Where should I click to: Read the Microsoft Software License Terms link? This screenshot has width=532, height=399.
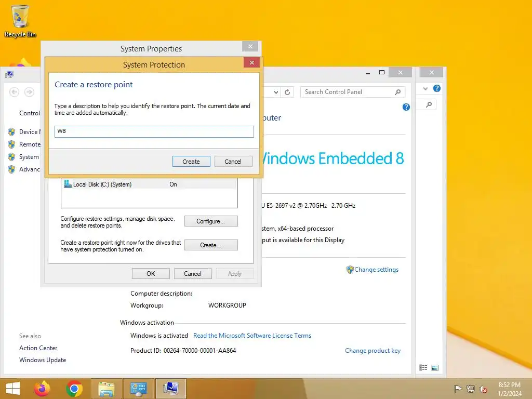(252, 336)
